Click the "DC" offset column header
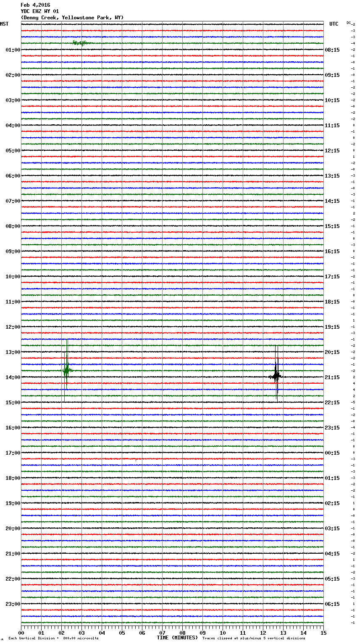357x644 pixels. 349,23
